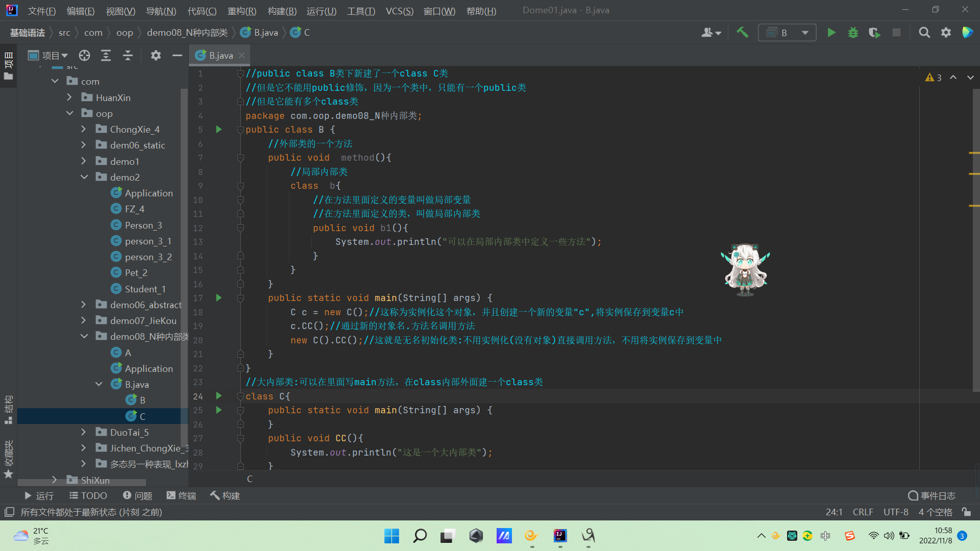
Task: Click run gutter arrow at line 17
Action: [x=219, y=297]
